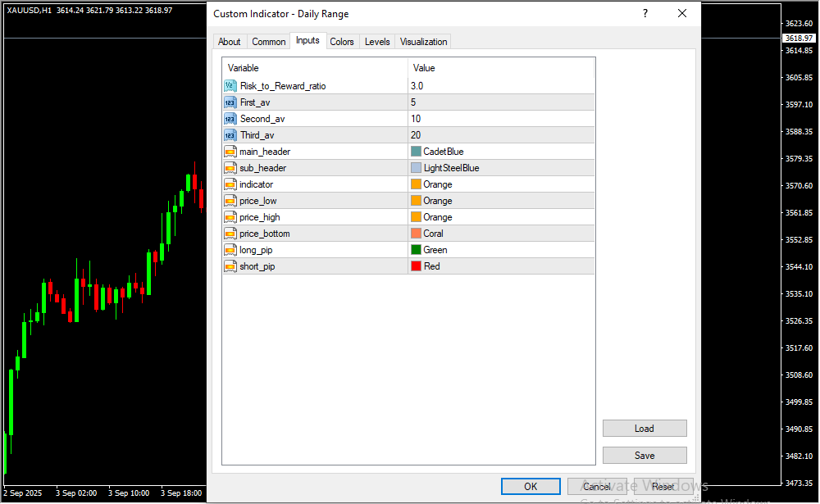Pick the Coral price_bottom color value
This screenshot has height=504, width=820.
[433, 234]
